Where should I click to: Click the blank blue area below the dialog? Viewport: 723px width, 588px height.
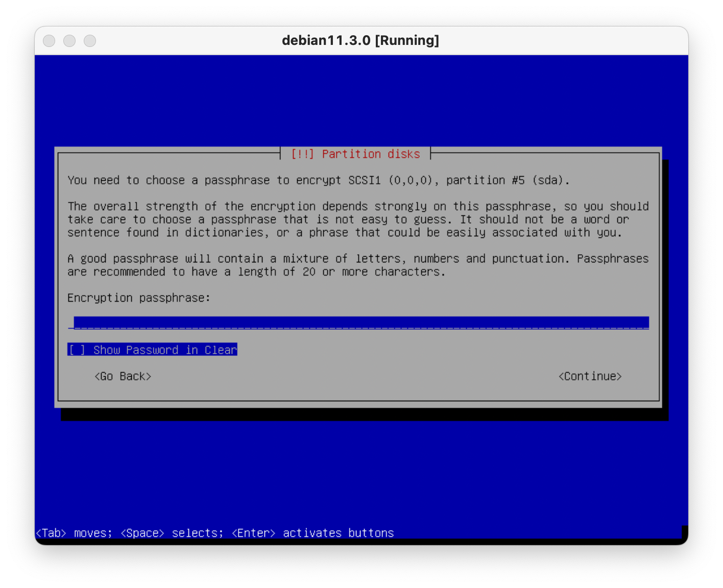coord(360,470)
